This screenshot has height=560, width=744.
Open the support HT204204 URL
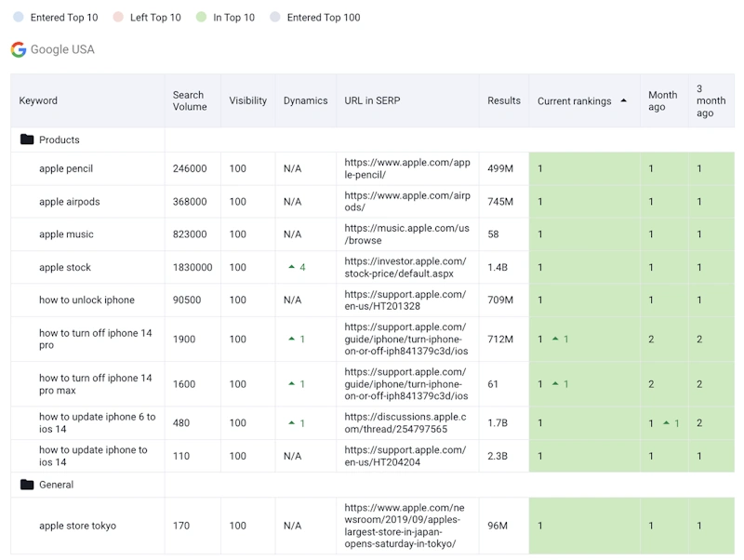point(405,456)
